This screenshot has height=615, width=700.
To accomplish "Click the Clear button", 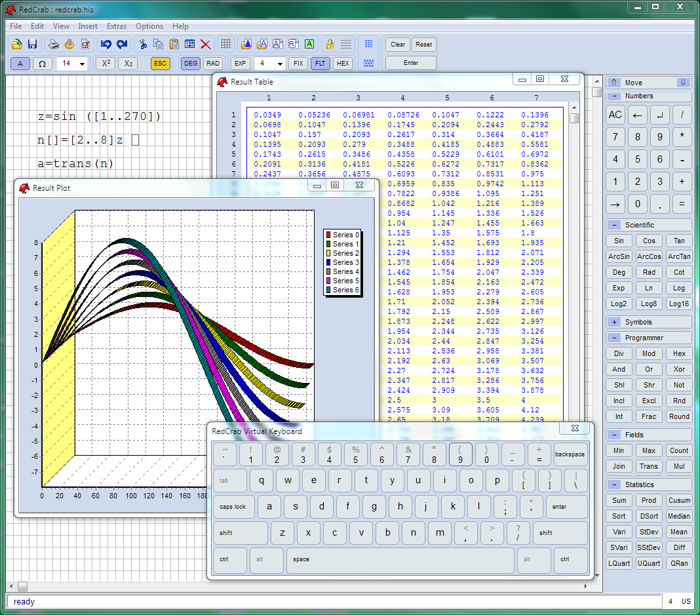I will coord(398,44).
